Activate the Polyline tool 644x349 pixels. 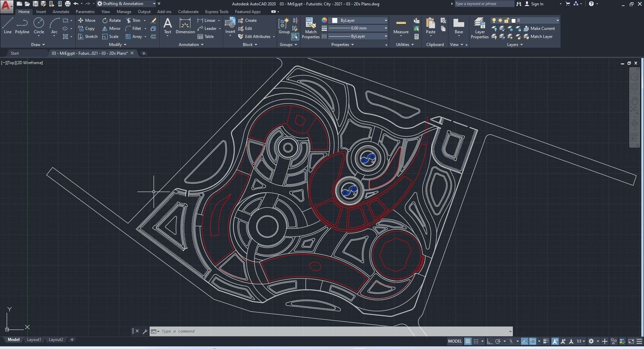point(22,26)
